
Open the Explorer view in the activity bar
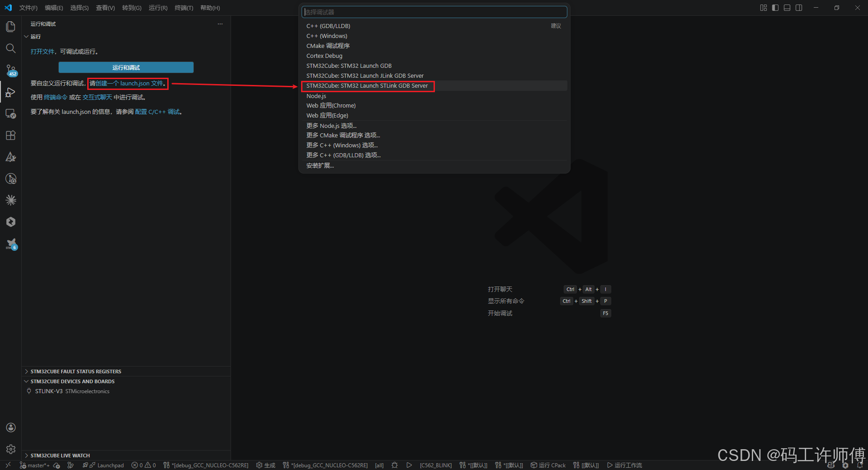click(11, 27)
